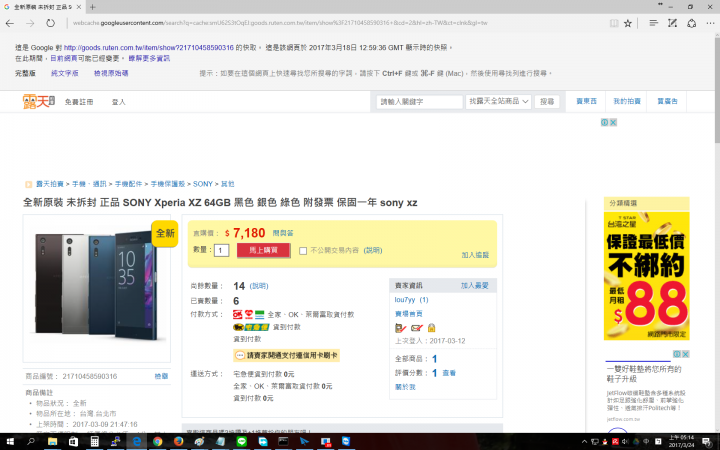Click 瞭解更多資訊 link
Image resolution: width=720 pixels, height=450 pixels.
pos(149,58)
